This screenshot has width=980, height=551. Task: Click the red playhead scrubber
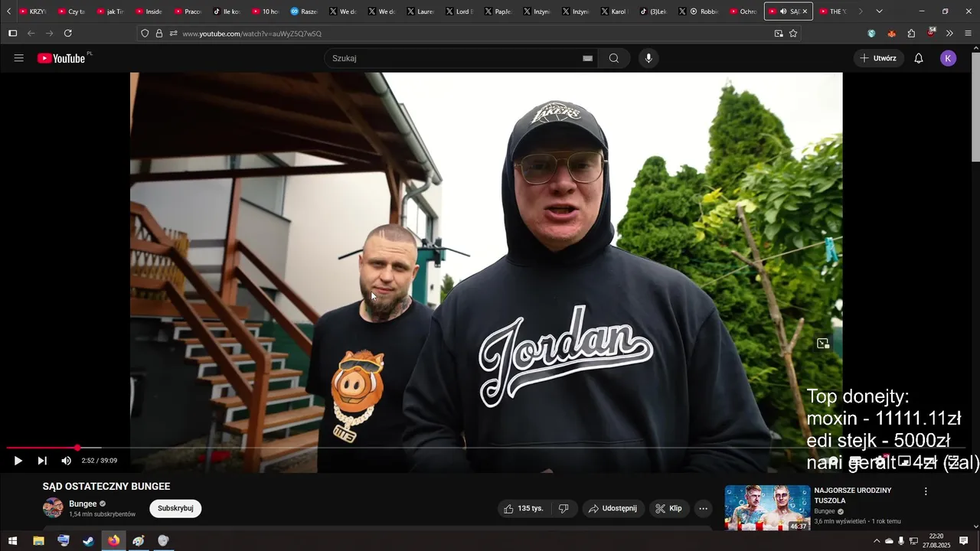point(77,448)
